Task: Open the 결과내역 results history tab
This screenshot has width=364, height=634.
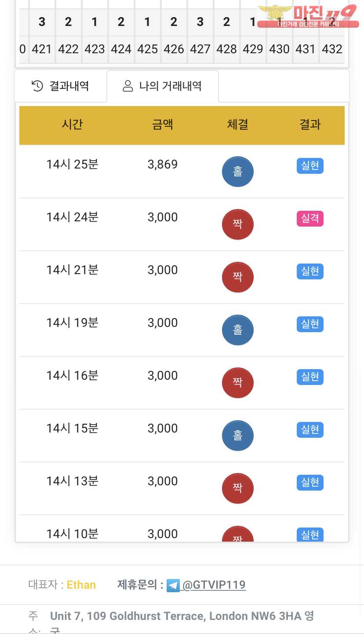Action: click(61, 86)
